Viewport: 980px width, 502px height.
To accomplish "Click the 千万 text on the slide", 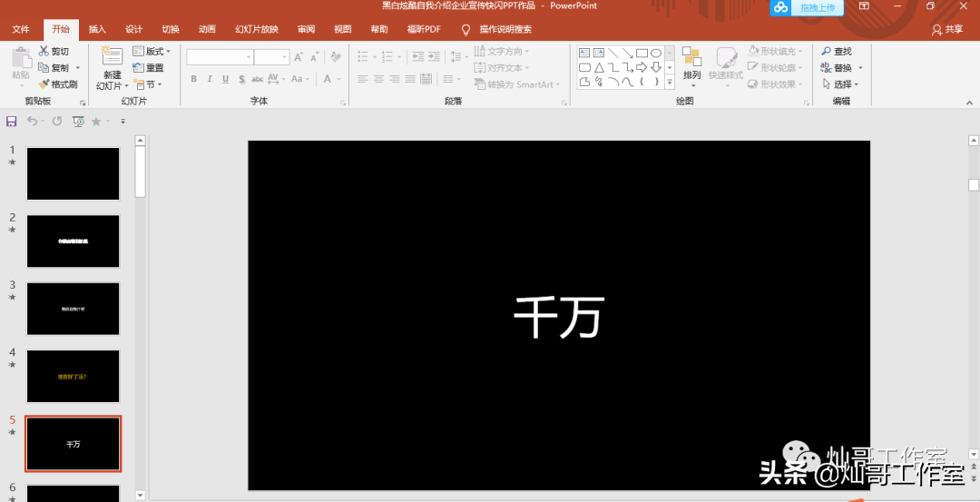I will tap(559, 317).
